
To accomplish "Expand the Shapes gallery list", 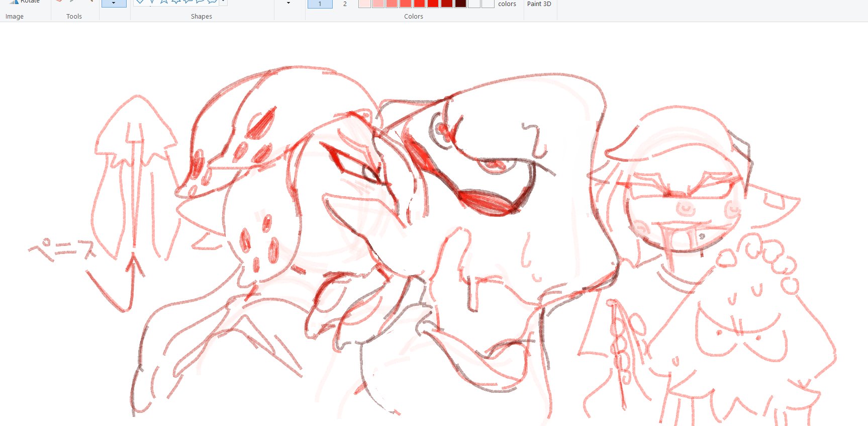I will (223, 2).
